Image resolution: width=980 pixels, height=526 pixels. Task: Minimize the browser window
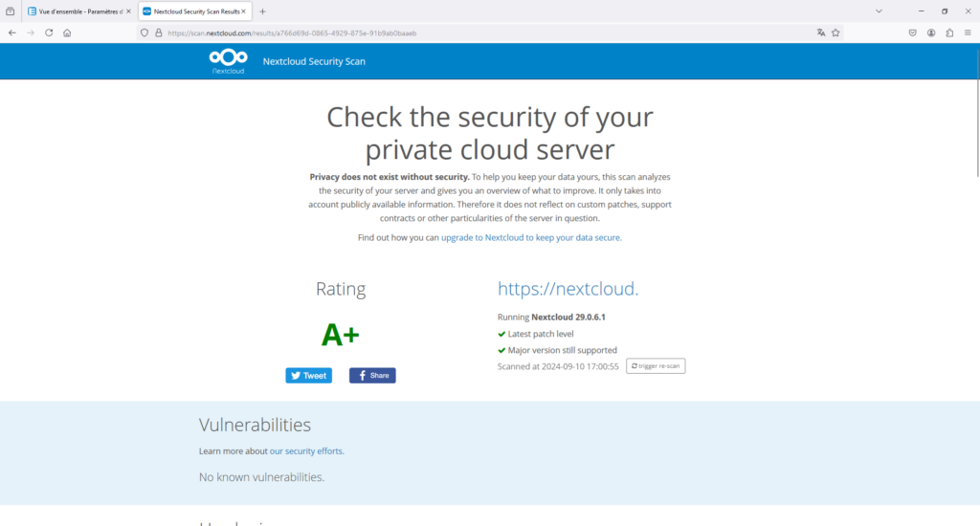coord(922,11)
